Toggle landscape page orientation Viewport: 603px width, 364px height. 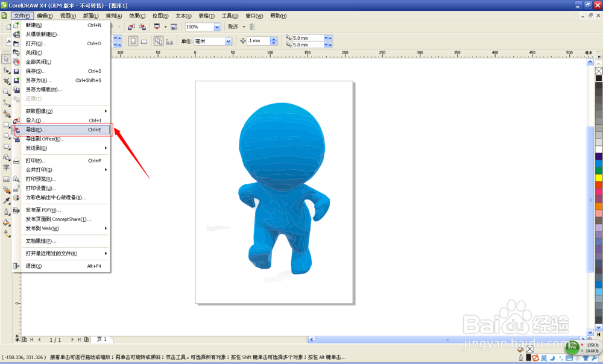tap(144, 41)
